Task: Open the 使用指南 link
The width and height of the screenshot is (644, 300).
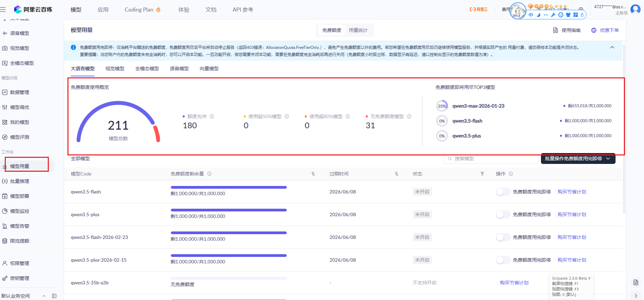Action: (567, 30)
